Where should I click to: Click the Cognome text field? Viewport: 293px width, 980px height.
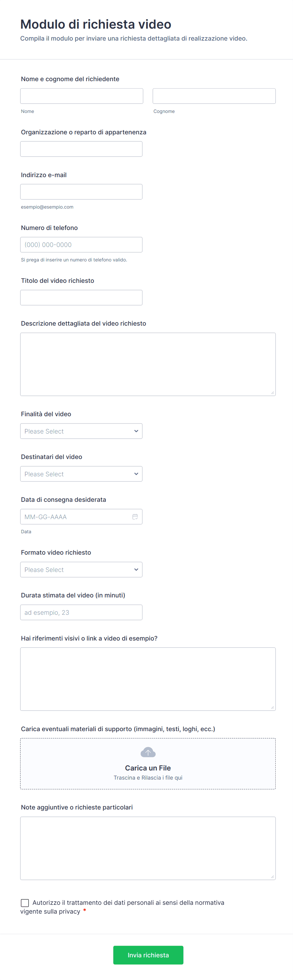pyautogui.click(x=214, y=96)
